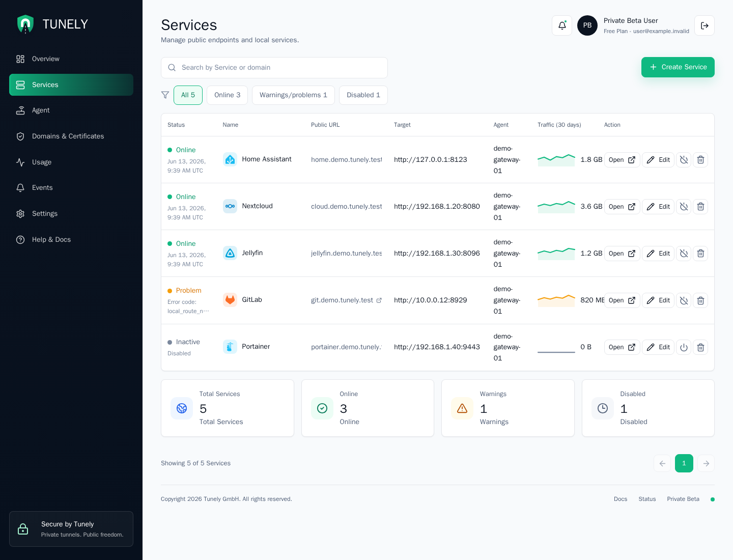Click the Create Service button
This screenshot has width=733, height=560.
[678, 67]
